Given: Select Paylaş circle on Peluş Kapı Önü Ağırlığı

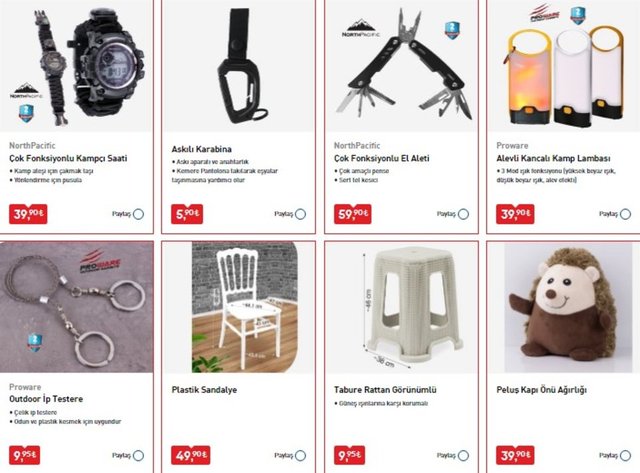Looking at the screenshot, I should (x=625, y=455).
